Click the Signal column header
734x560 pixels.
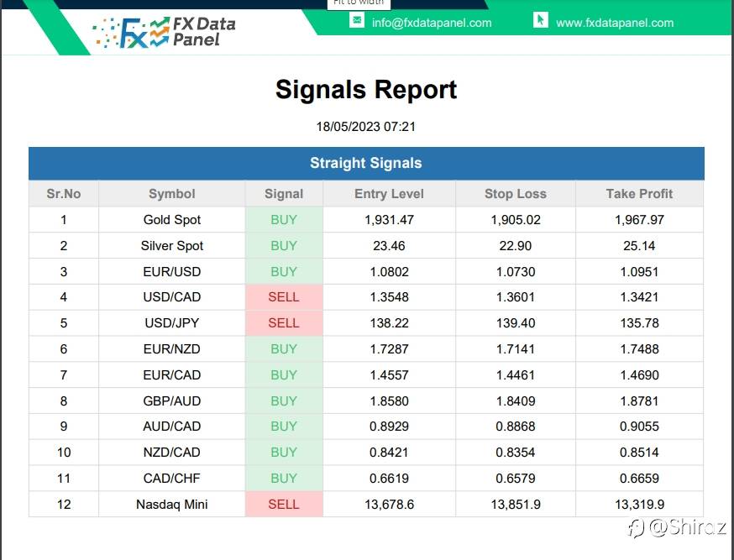pyautogui.click(x=284, y=194)
